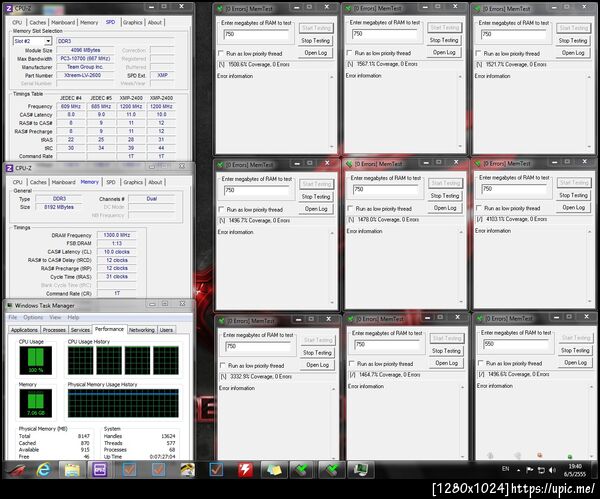Click the MemTest title icon of the 1508.6% coverage window
The width and height of the screenshot is (600, 499).
(x=220, y=8)
